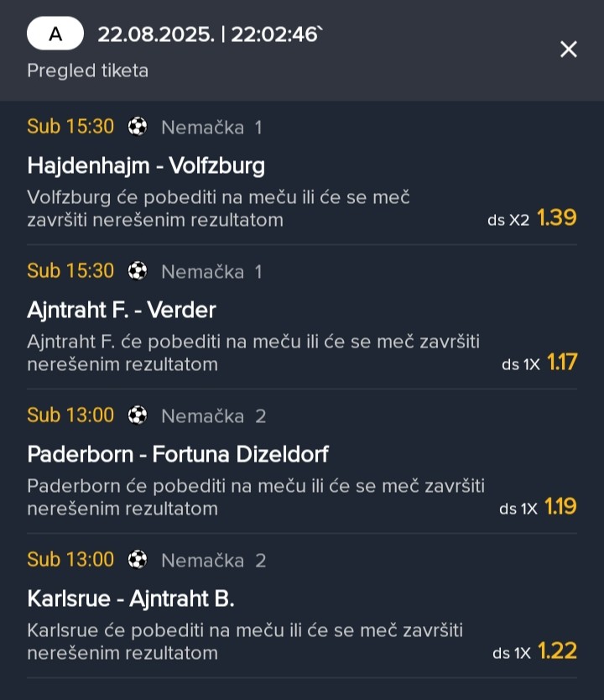Screen dimensions: 604x700
Task: Open Karlsrue - Ajntraht B. match
Action: [131, 598]
